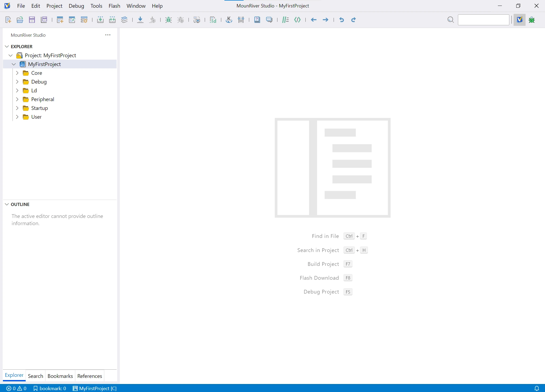Viewport: 545px width, 392px height.
Task: Expand the Startup folder
Action: (x=17, y=108)
